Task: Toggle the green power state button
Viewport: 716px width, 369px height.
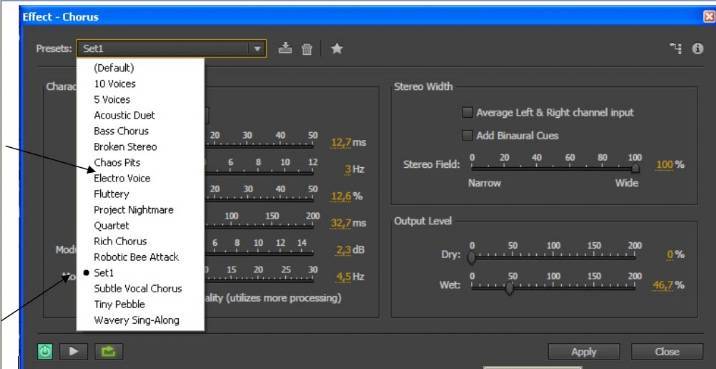Action: point(45,351)
